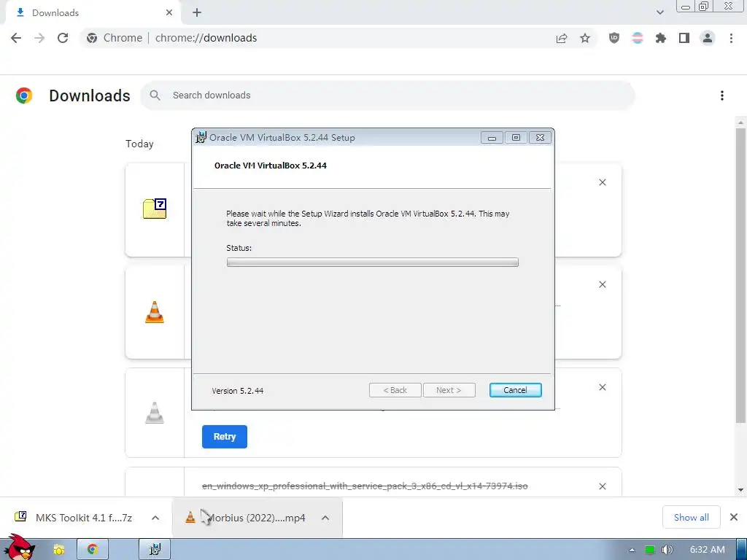
Task: Click the Downloads page vertical scrollbar
Action: point(740,275)
